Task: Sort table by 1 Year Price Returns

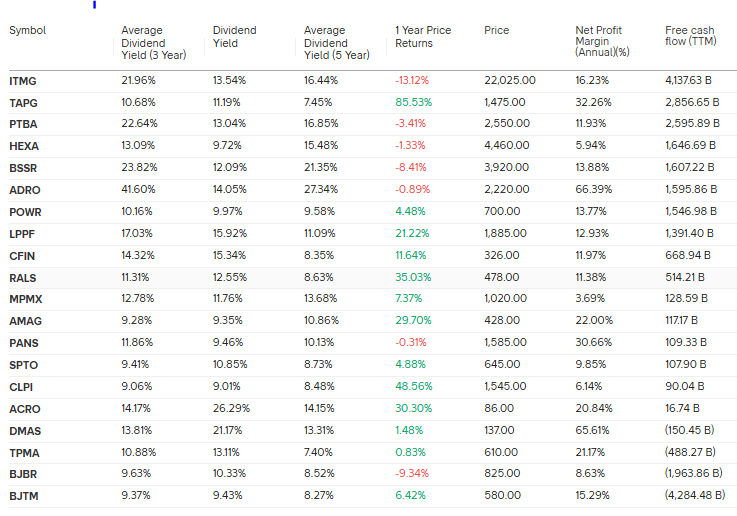Action: point(423,37)
